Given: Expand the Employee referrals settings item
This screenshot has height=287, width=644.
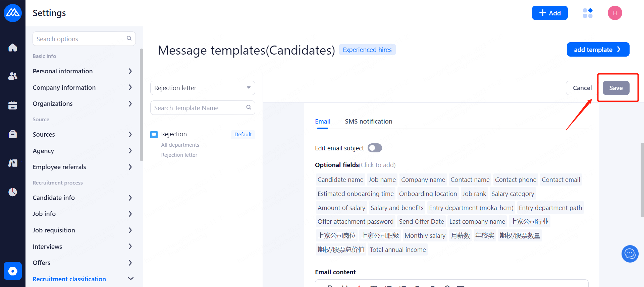Looking at the screenshot, I should point(83,167).
